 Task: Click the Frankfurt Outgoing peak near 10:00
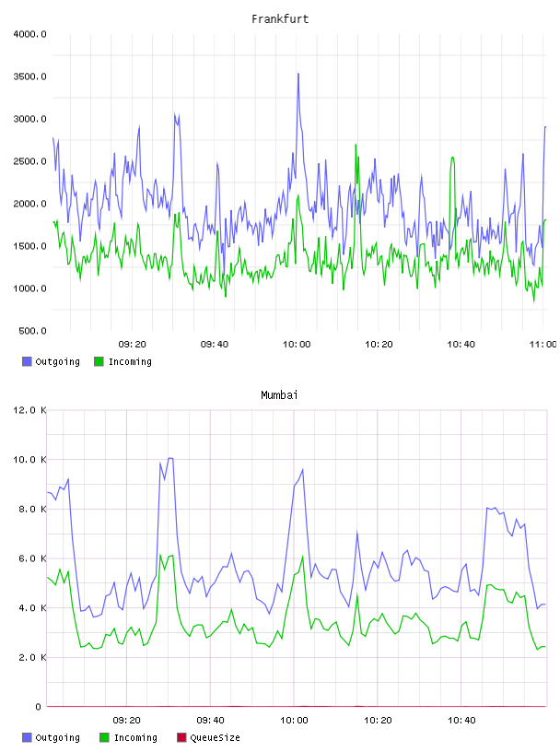(x=298, y=74)
